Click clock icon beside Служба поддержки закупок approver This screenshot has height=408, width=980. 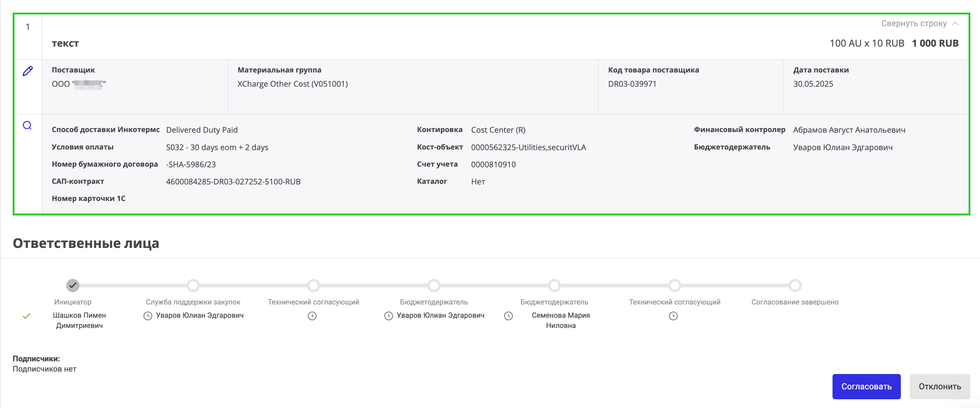pyautogui.click(x=147, y=316)
